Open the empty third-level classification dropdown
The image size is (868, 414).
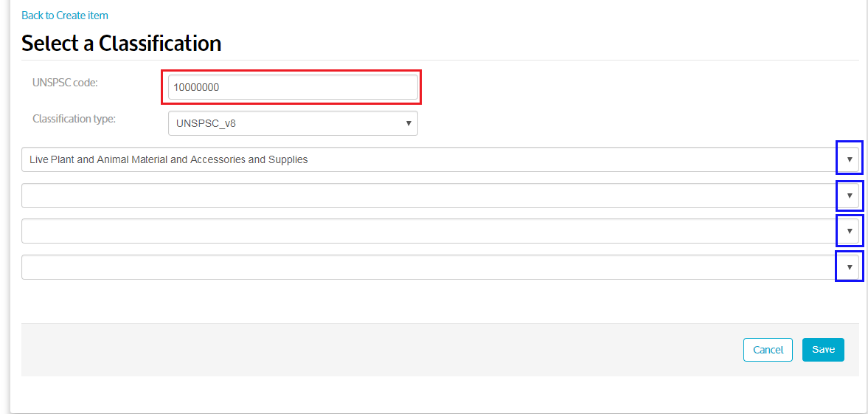pyautogui.click(x=440, y=231)
